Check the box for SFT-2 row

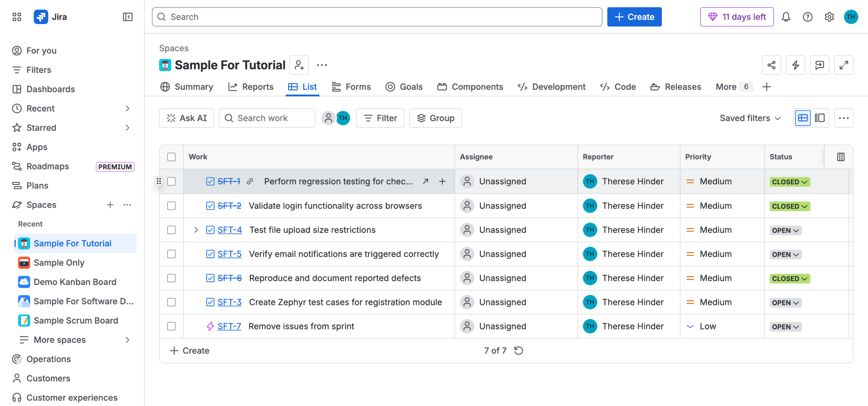[x=172, y=206]
